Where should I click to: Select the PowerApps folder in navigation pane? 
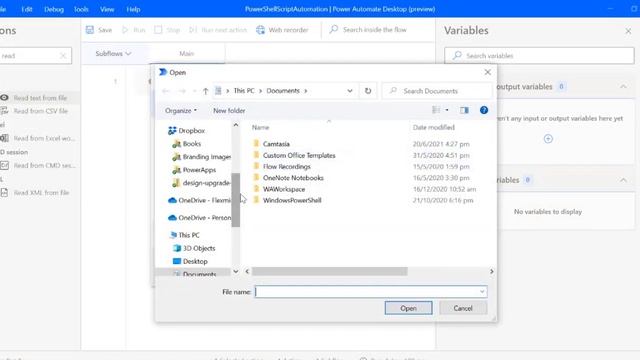194,170
